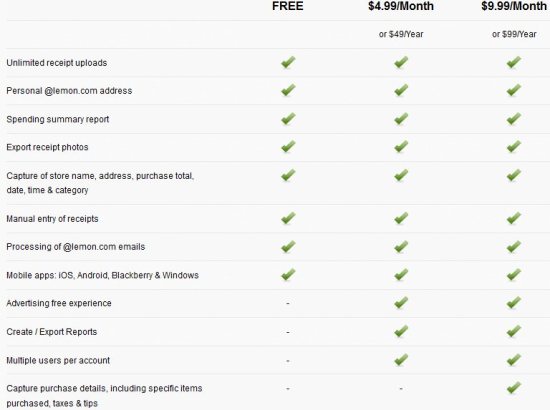Click $9.99/Month checkmark for Create / Export Reports
The width and height of the screenshot is (550, 410).
[x=514, y=331]
